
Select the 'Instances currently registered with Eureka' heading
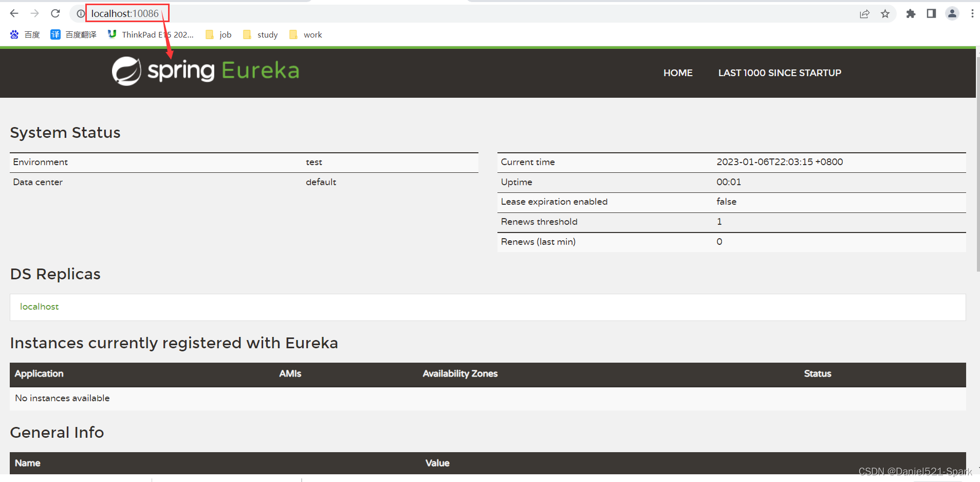coord(174,343)
